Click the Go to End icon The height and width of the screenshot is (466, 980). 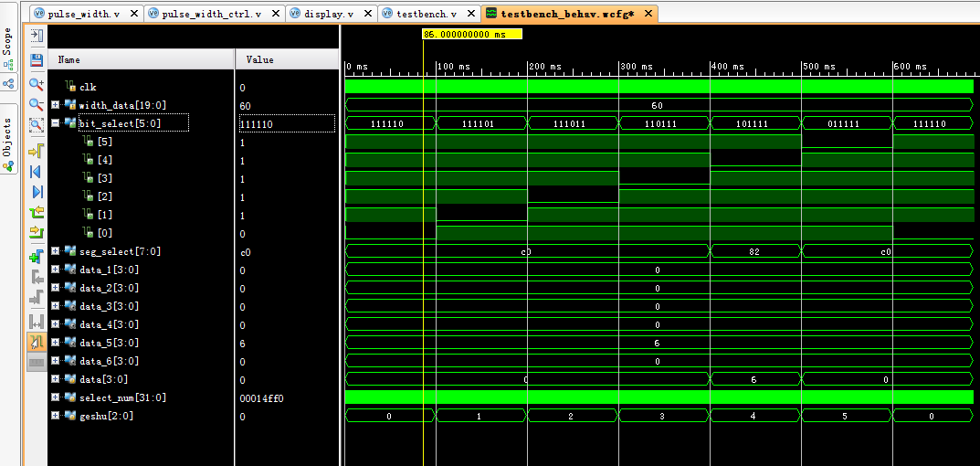37,192
